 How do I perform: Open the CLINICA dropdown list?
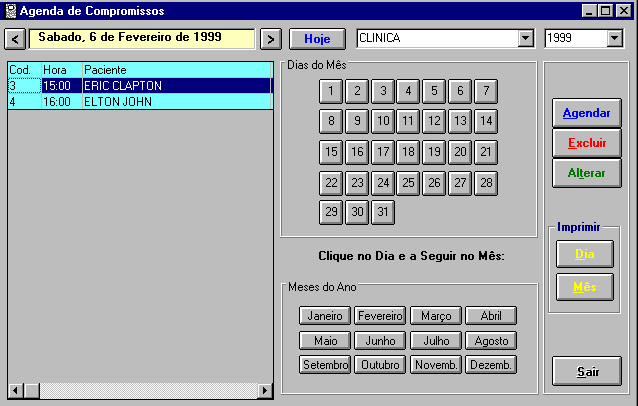[525, 38]
